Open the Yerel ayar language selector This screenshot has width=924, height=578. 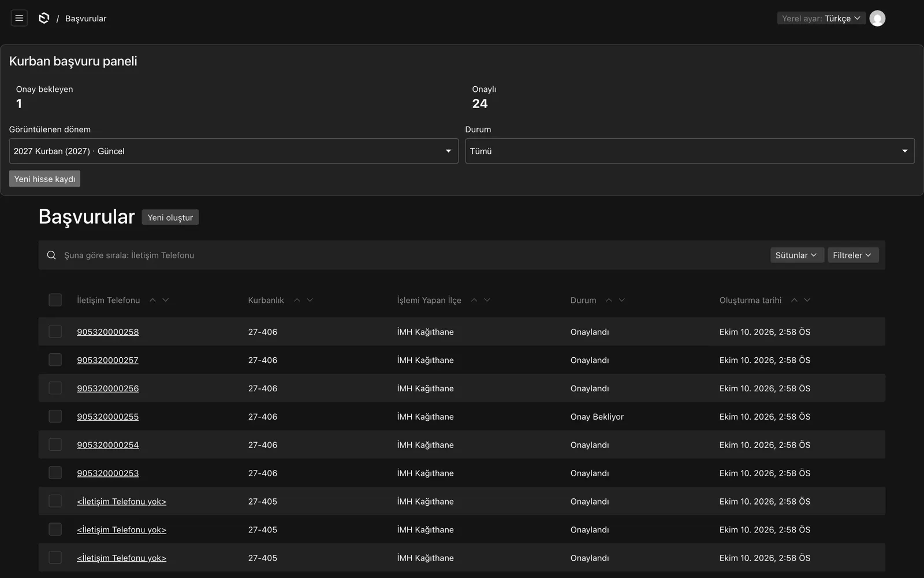[x=821, y=18]
